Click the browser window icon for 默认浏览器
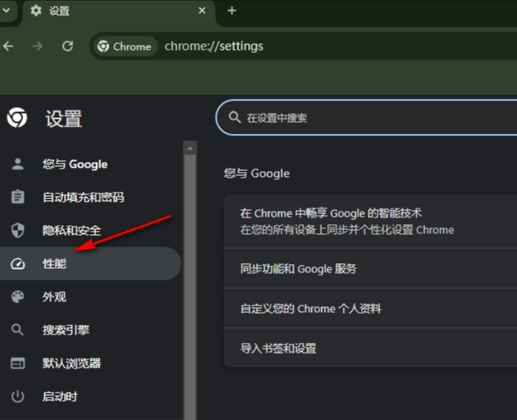The width and height of the screenshot is (517, 420). pyautogui.click(x=17, y=364)
